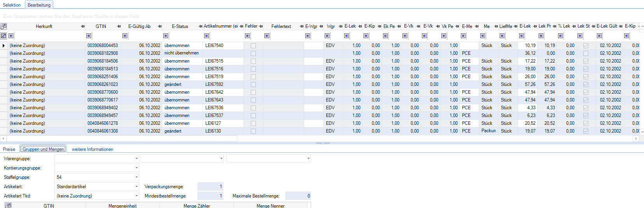Viewport: 644px width, 208px height.
Task: Click the Mindestbestellmenge input field
Action: pyautogui.click(x=210, y=196)
